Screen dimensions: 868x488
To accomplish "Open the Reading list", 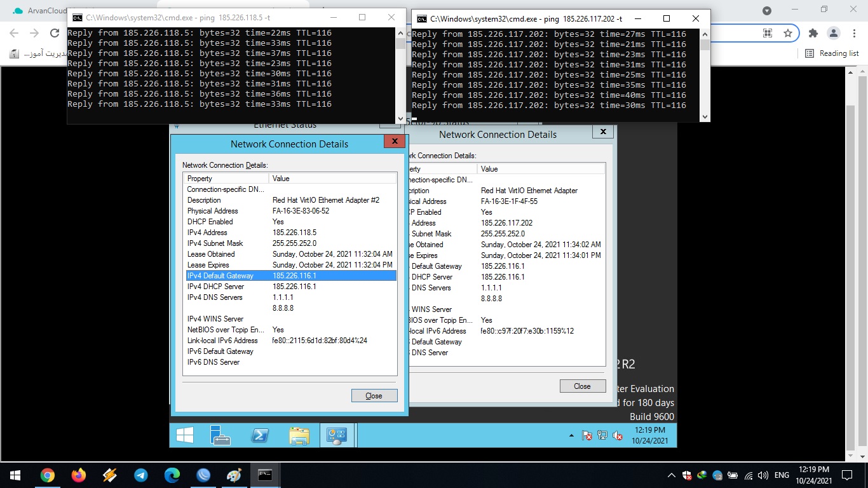I will tap(832, 53).
